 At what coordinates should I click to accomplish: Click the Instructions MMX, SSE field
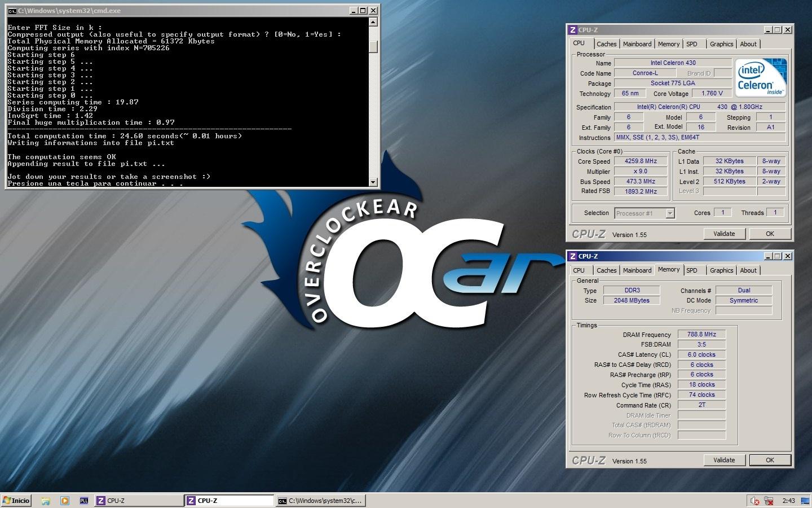700,137
